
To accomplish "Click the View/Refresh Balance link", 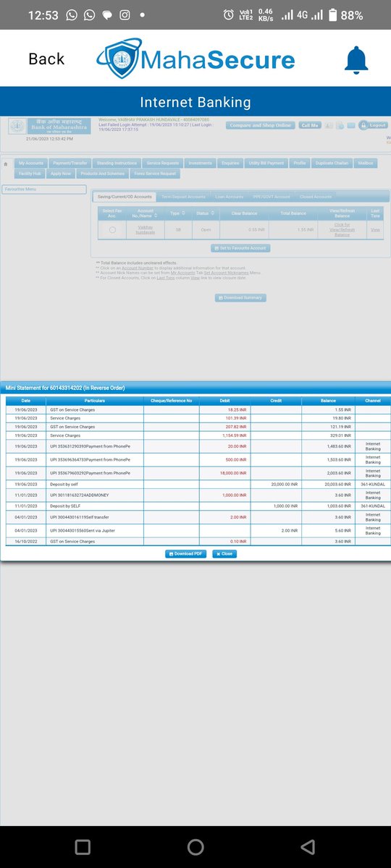I will click(342, 229).
